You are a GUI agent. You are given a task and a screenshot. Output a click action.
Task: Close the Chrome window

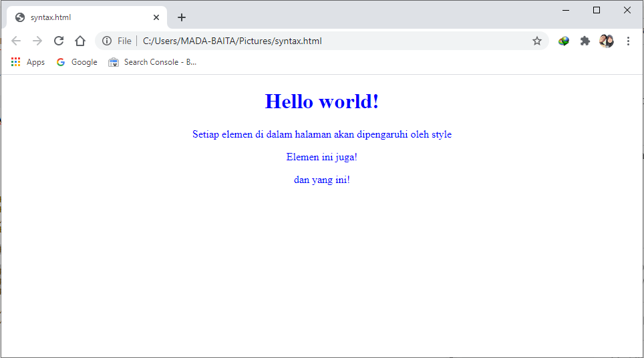tap(627, 10)
